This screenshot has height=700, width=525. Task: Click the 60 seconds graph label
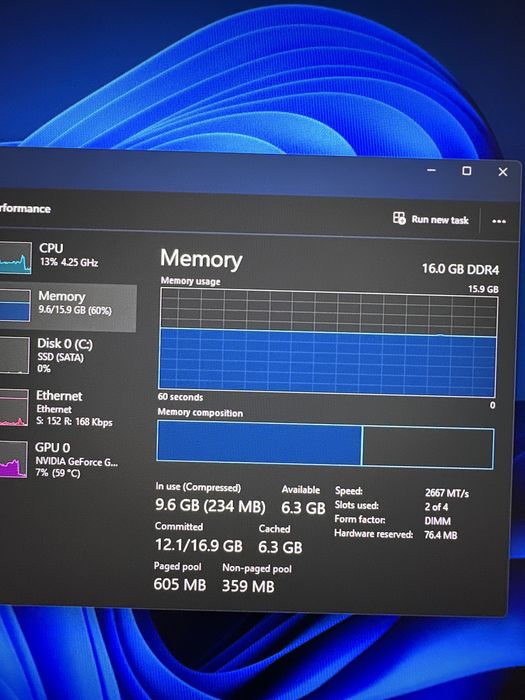pyautogui.click(x=180, y=397)
